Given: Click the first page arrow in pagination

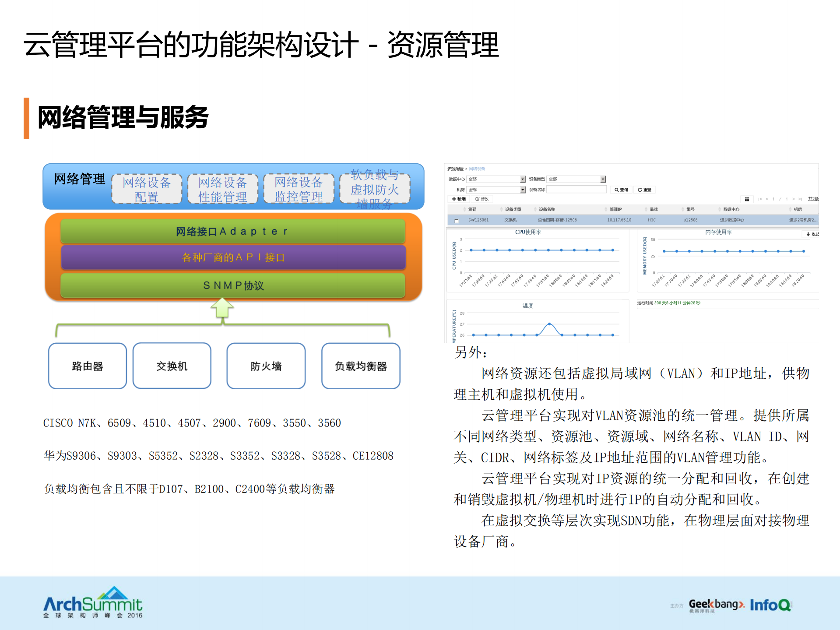Looking at the screenshot, I should click(761, 199).
